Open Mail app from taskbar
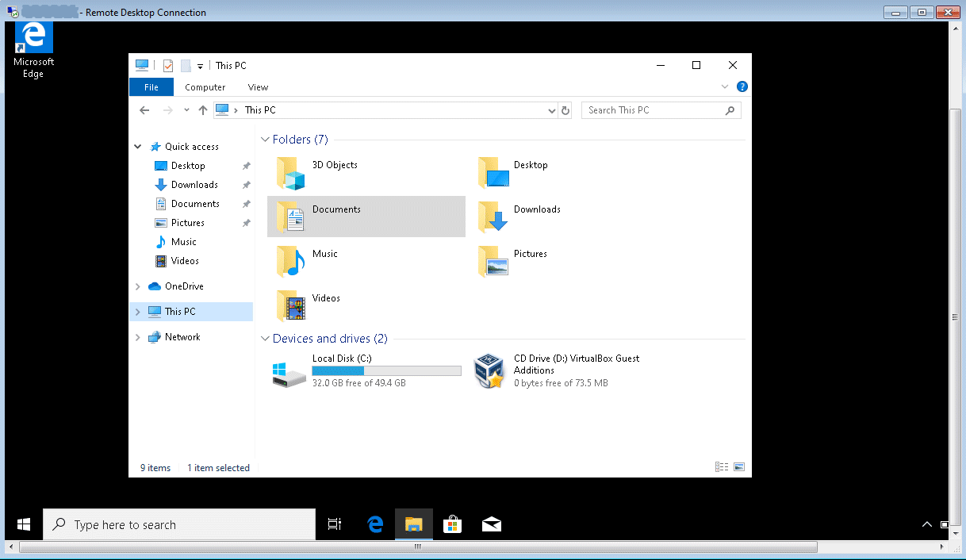The width and height of the screenshot is (966, 560). [x=492, y=524]
